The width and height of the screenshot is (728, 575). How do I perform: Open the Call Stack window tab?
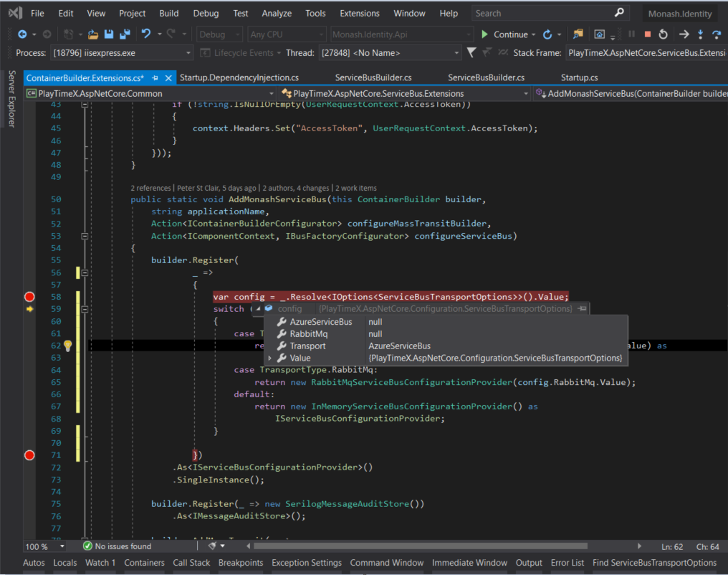coord(191,563)
